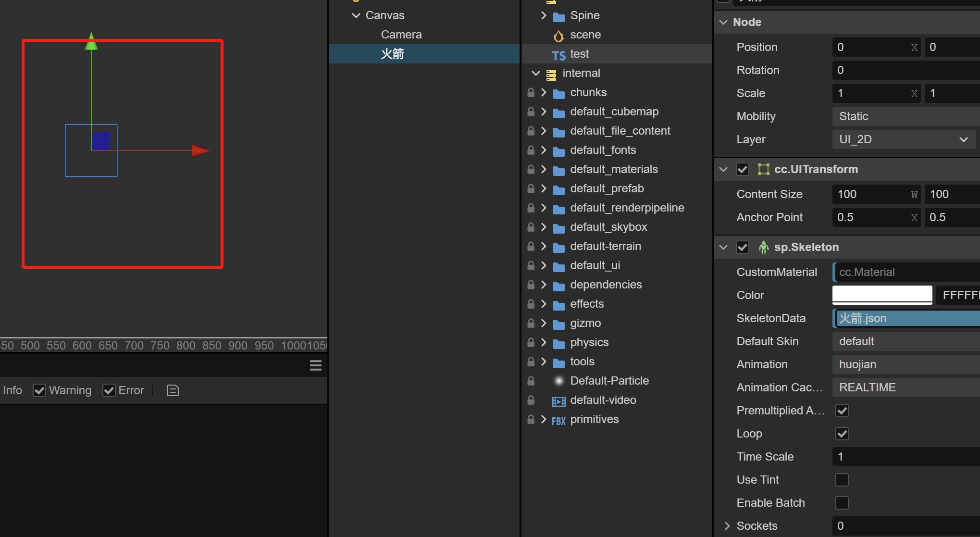Click the white Color swatch
The image size is (980, 537).
[882, 295]
